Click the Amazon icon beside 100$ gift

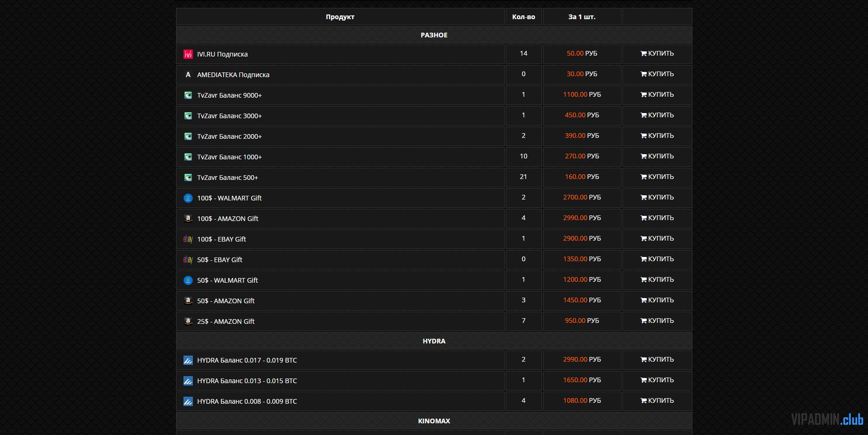188,219
